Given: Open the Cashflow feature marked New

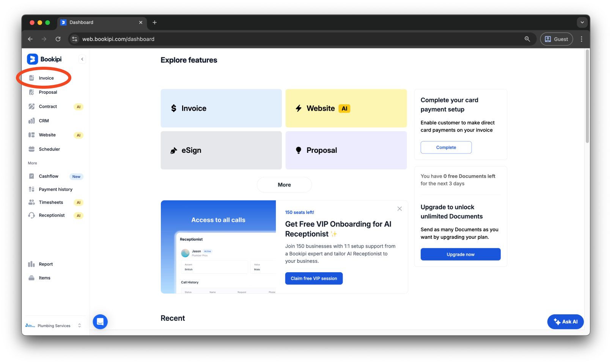Looking at the screenshot, I should tap(49, 176).
